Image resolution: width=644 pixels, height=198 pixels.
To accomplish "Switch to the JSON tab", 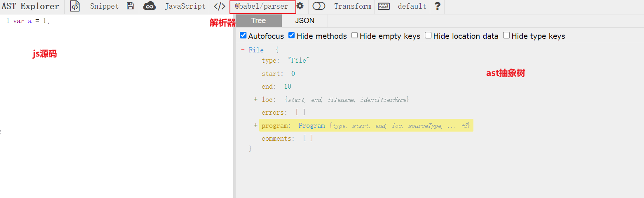I will click(x=305, y=21).
